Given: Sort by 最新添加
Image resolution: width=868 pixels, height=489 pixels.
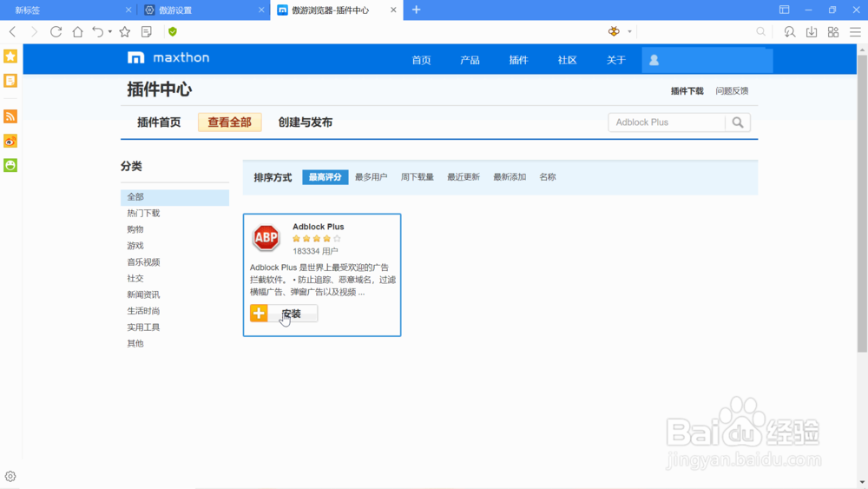Looking at the screenshot, I should pos(510,177).
